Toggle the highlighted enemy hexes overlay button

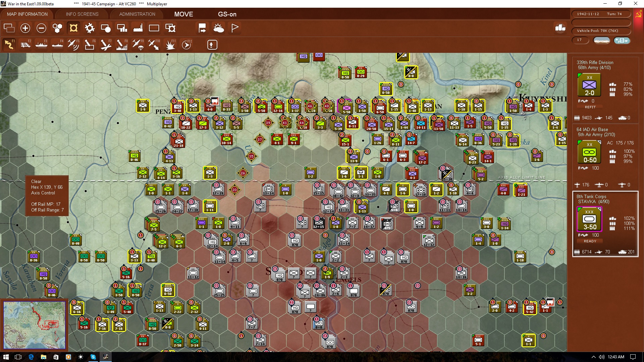coord(73,28)
